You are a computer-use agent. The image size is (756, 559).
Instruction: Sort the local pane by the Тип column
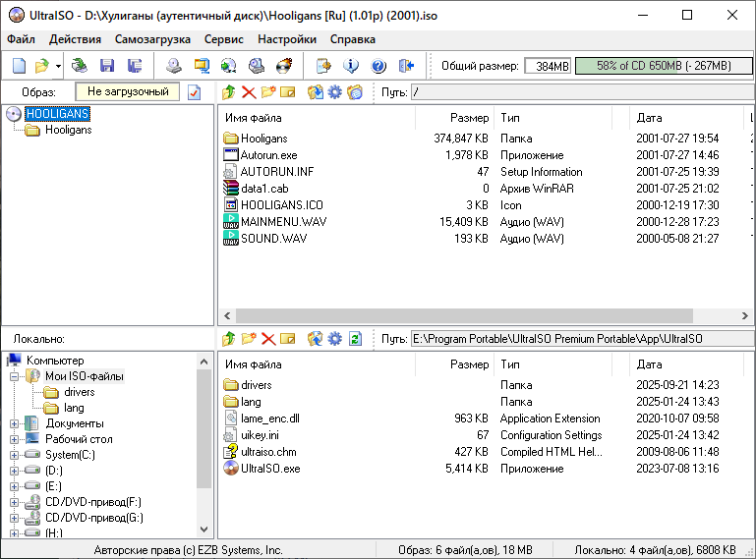[x=554, y=364]
